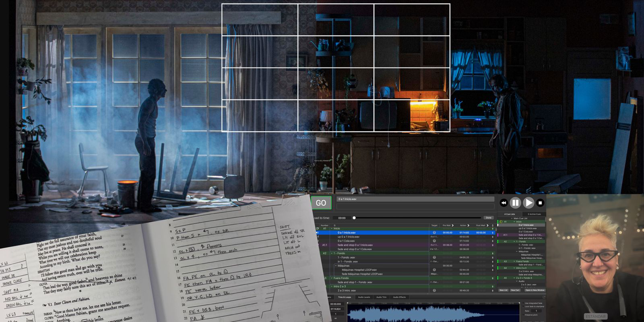The height and width of the screenshot is (322, 644).
Task: Switch to the 4 Cue Lists tab
Action: [510, 214]
